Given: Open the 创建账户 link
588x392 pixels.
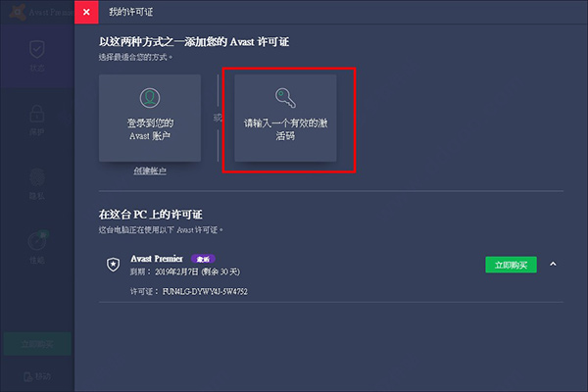Looking at the screenshot, I should [x=150, y=171].
